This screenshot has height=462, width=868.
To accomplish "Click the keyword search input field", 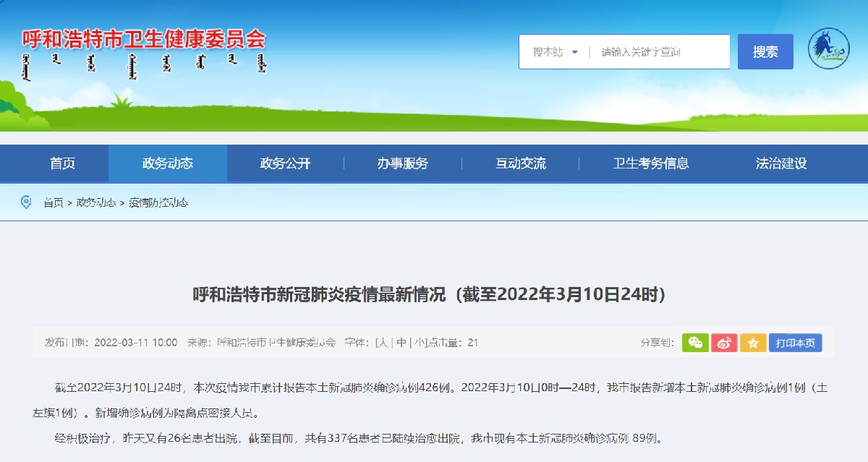I will click(x=662, y=52).
